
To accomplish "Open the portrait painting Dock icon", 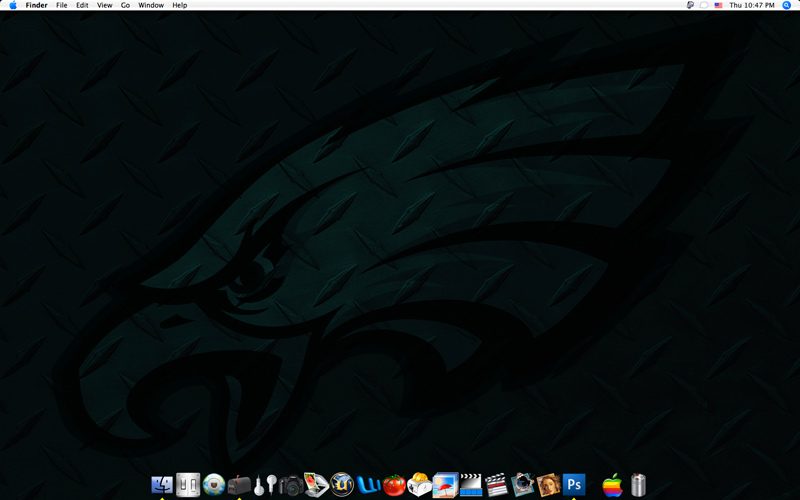I will 548,485.
